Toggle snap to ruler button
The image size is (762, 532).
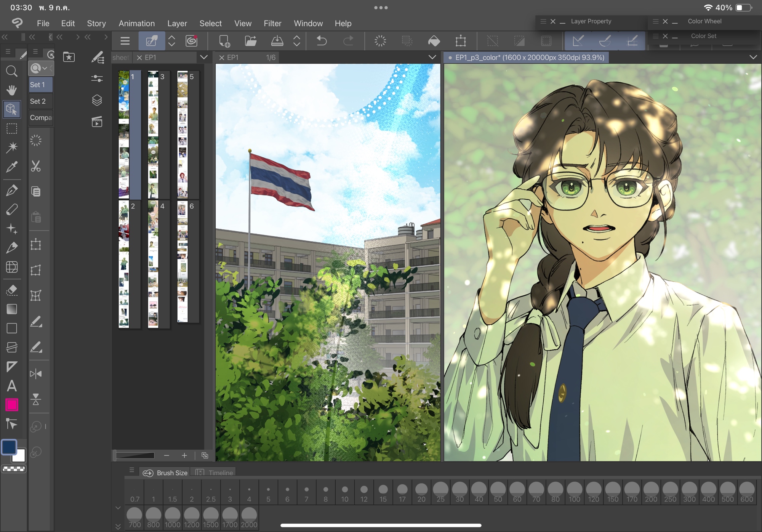click(578, 41)
